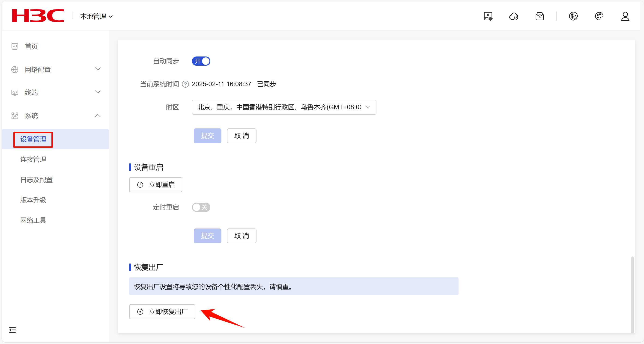This screenshot has height=344, width=644.
Task: Click the system time value 2025-02-11 16:08:37
Action: click(221, 84)
